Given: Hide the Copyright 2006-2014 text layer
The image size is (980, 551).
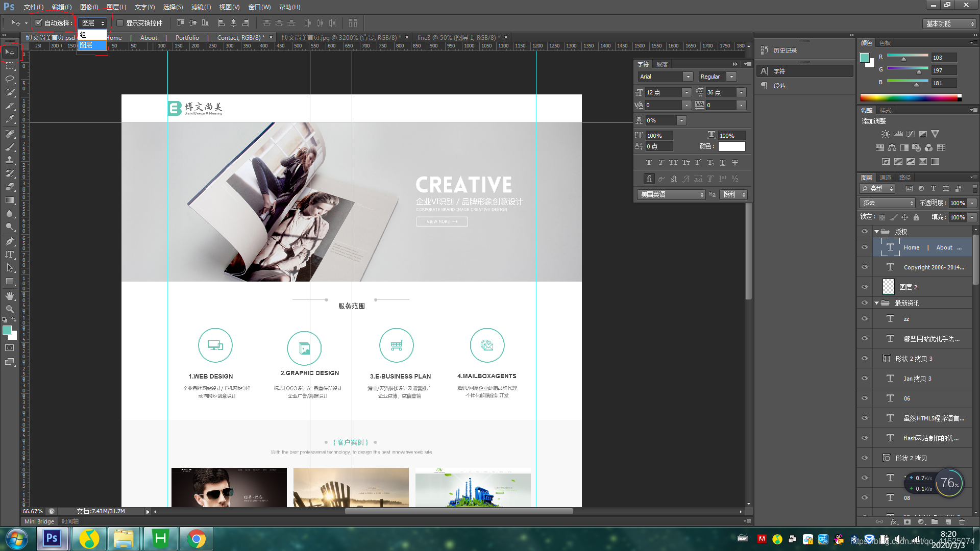Looking at the screenshot, I should click(x=865, y=267).
